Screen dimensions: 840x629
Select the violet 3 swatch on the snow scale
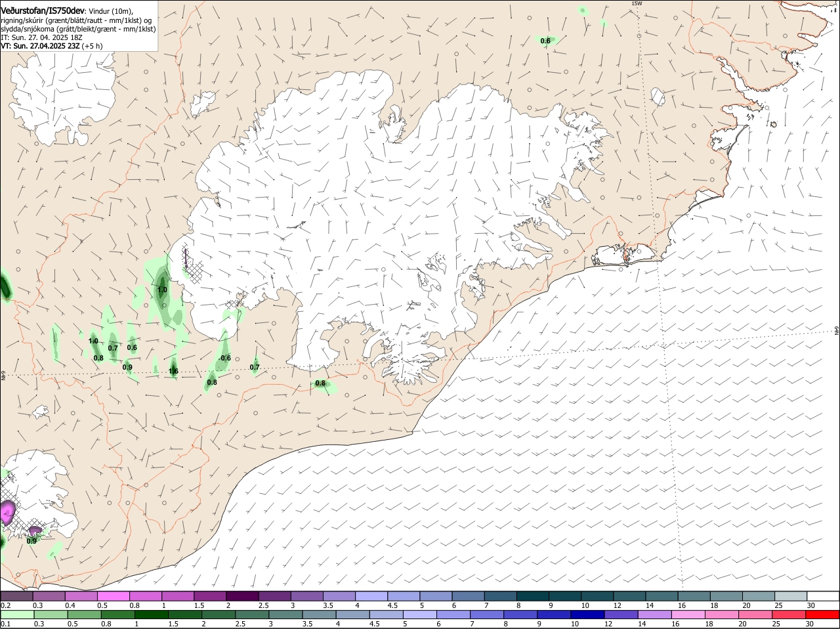click(306, 596)
